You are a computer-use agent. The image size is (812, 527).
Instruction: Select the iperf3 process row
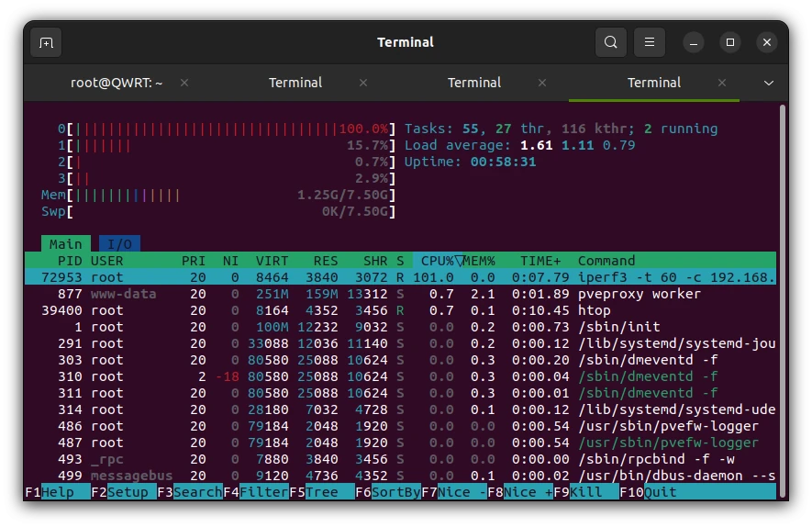click(400, 277)
